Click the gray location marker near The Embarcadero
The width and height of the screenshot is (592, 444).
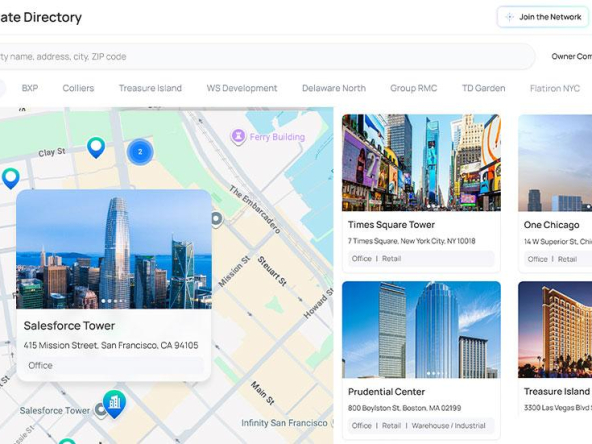217,219
